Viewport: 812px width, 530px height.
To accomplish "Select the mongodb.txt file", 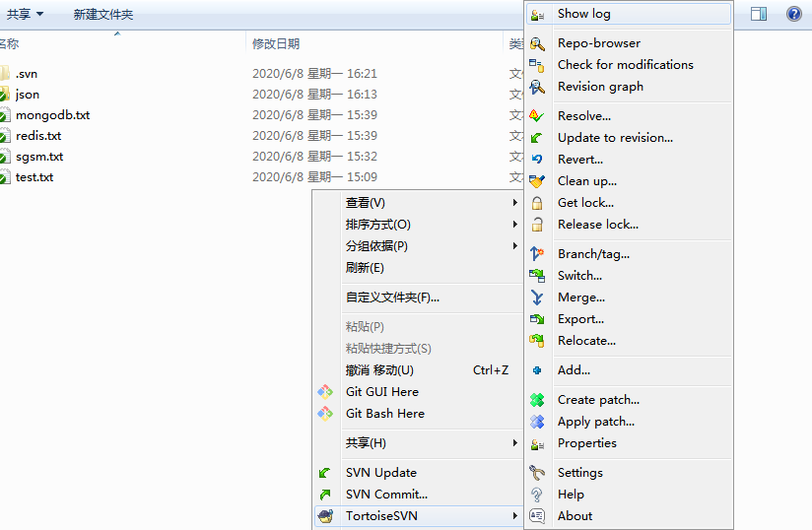I will click(52, 115).
